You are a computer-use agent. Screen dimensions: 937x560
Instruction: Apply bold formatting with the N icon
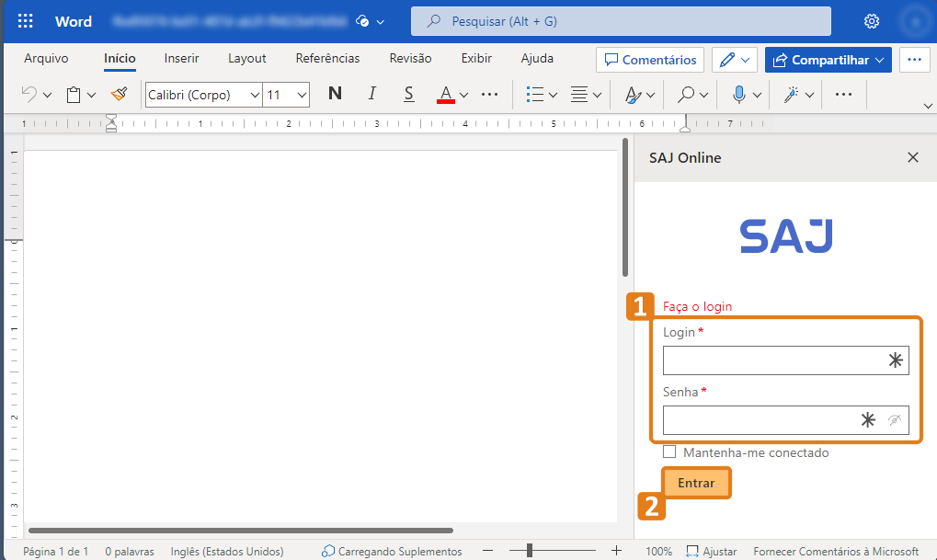(x=335, y=94)
